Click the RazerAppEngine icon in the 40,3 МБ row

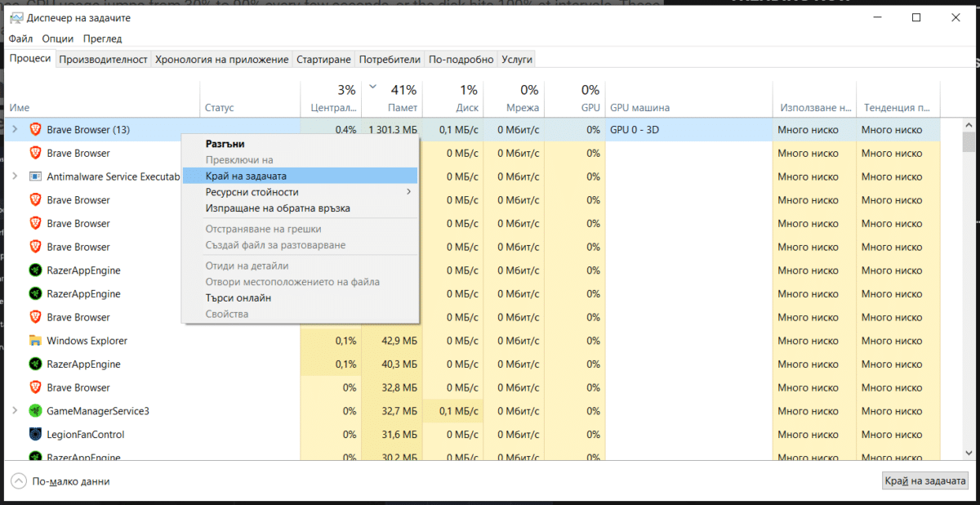pos(35,364)
